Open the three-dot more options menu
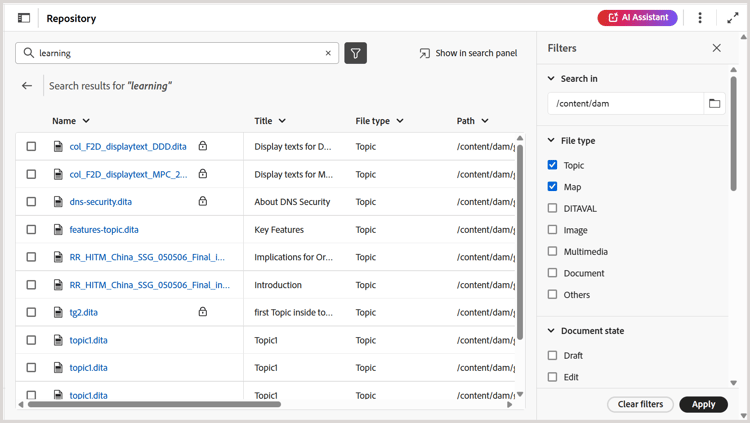750x423 pixels. pos(700,18)
